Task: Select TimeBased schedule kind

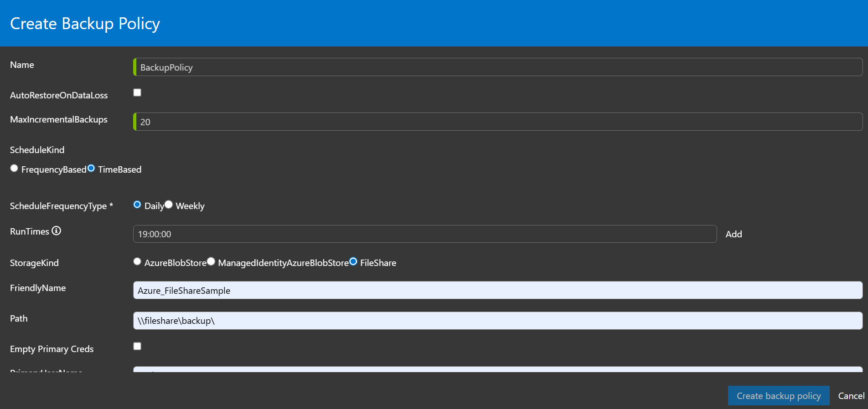Action: [x=91, y=169]
